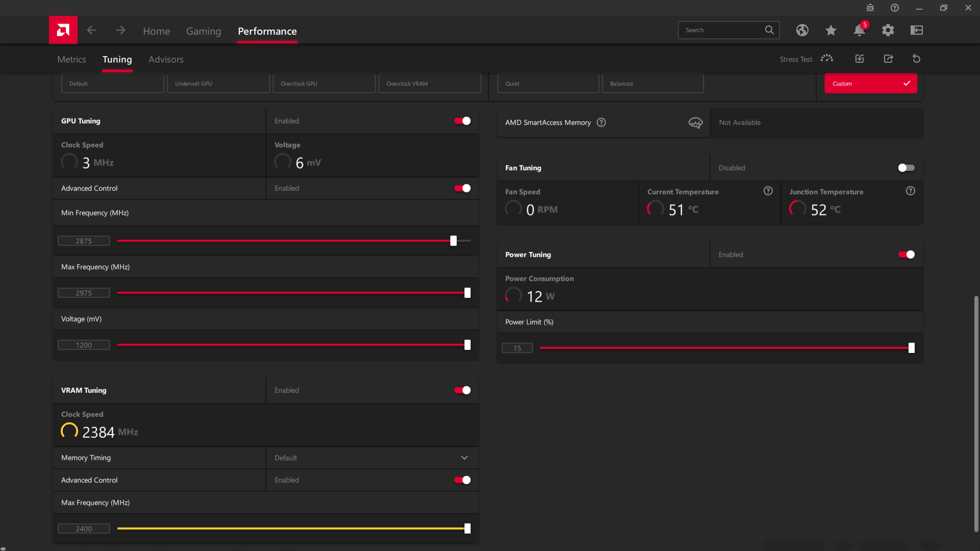Viewport: 980px width, 551px height.
Task: Open the Home tab
Action: coord(157,31)
